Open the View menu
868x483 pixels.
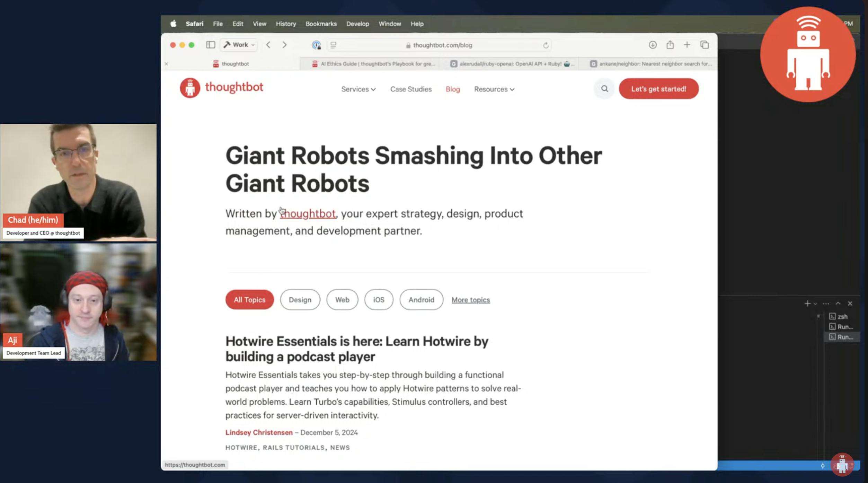click(259, 24)
